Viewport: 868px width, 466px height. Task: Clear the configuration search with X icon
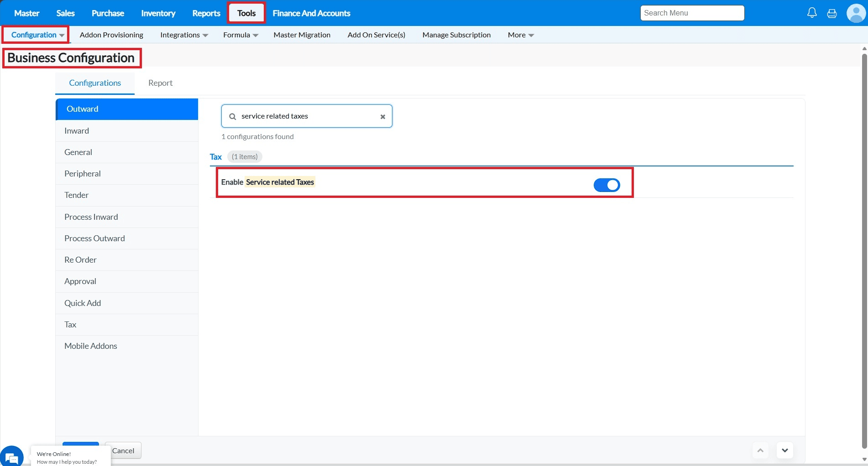[383, 117]
